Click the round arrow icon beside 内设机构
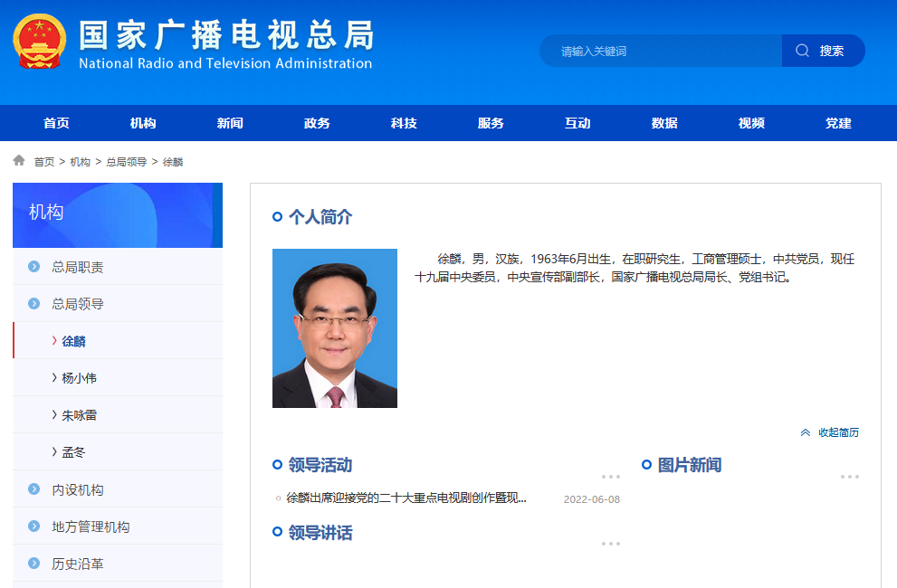897x588 pixels. pyautogui.click(x=33, y=489)
